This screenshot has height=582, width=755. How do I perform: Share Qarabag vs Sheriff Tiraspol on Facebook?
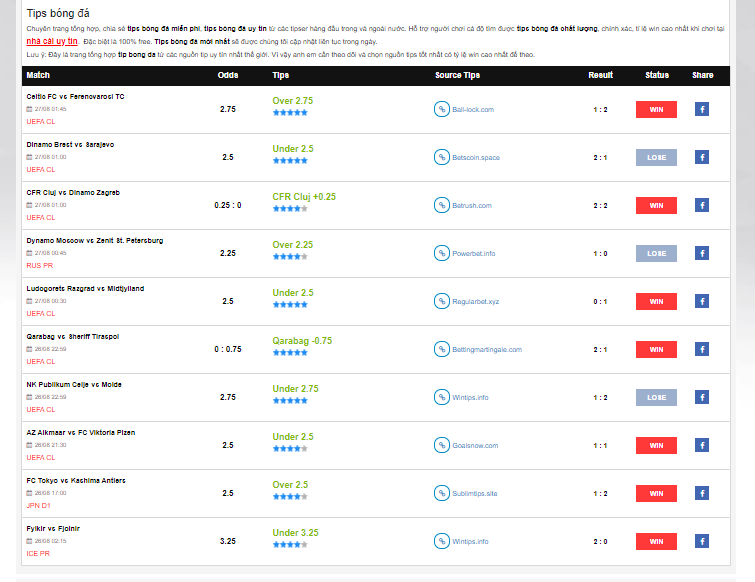click(702, 349)
